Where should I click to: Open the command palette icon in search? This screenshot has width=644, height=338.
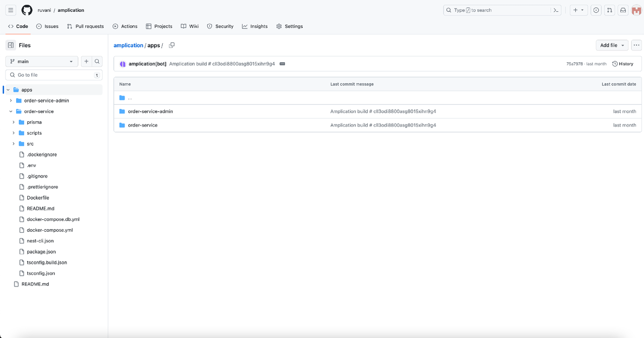click(557, 10)
